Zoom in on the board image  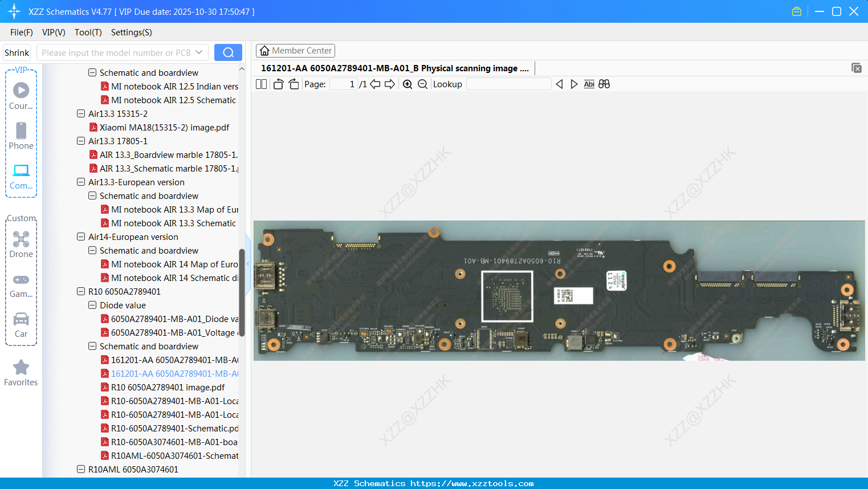407,84
